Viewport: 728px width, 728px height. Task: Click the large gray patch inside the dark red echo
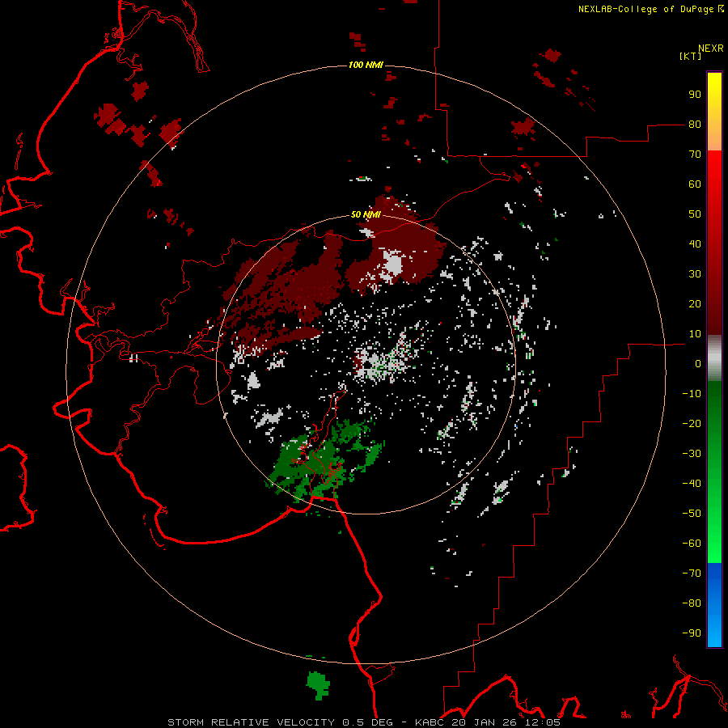click(393, 264)
